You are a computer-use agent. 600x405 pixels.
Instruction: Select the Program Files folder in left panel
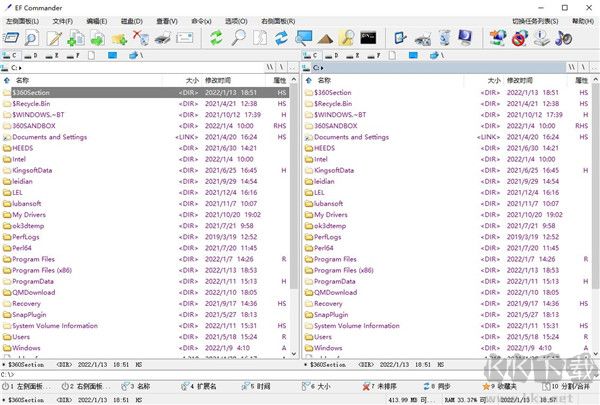(x=33, y=259)
